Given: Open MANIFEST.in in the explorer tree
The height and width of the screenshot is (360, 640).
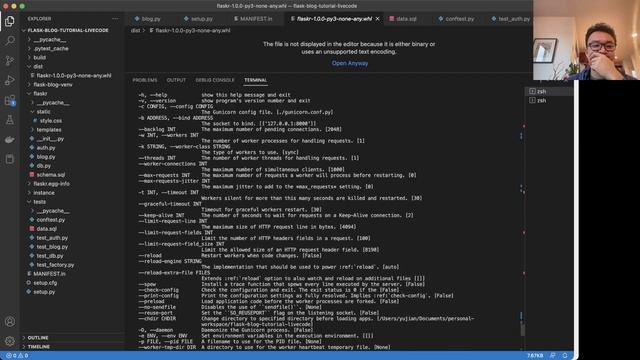Looking at the screenshot, I should coord(49,274).
